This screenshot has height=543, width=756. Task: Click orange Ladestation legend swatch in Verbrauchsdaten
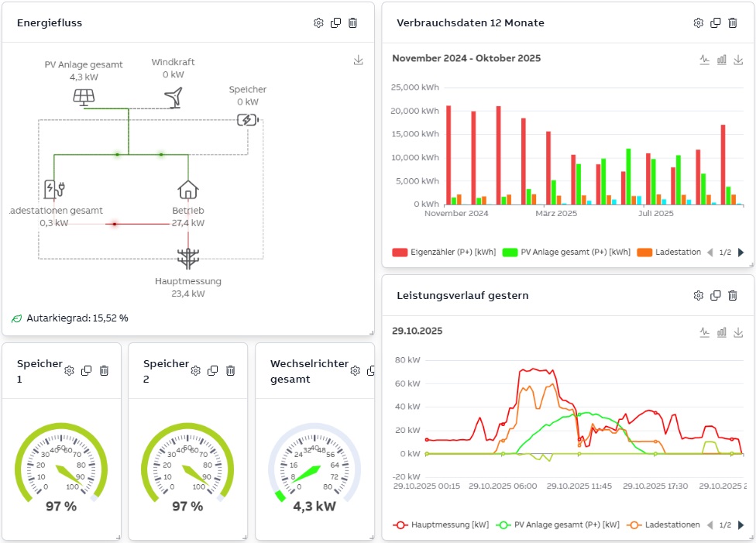tap(644, 253)
